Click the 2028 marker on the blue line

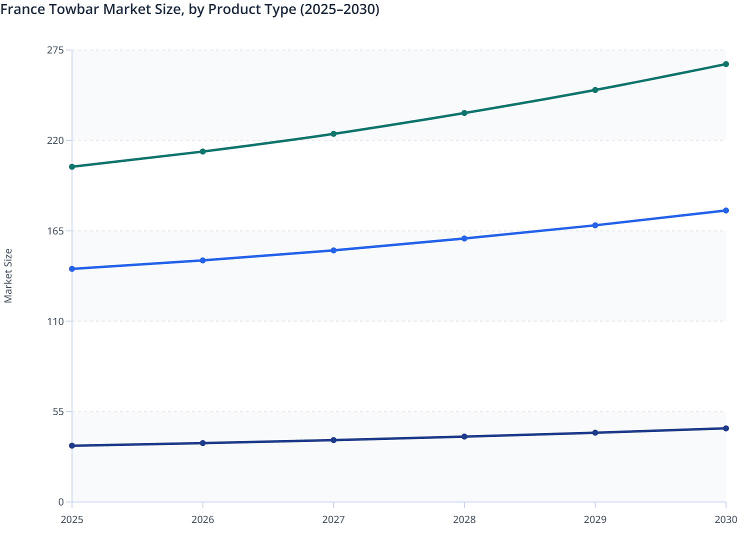[x=464, y=238]
